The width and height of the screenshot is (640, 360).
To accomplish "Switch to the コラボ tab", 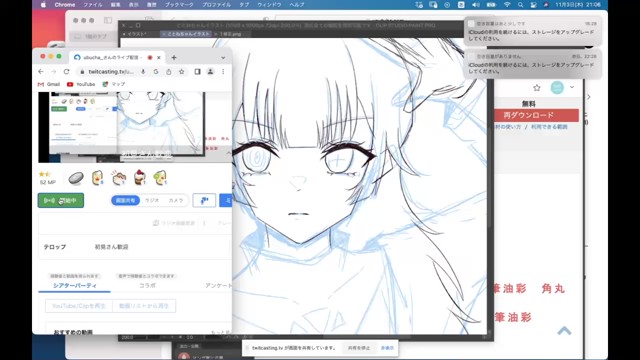I will coord(147,285).
